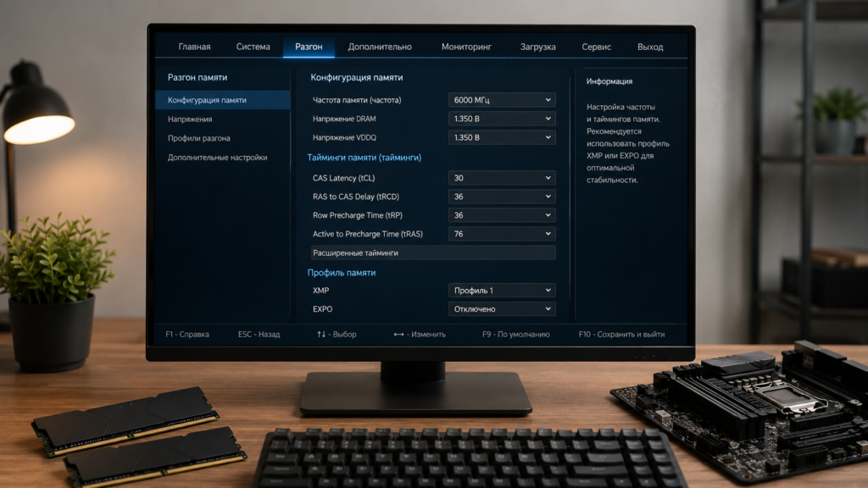
Task: Open Напряжения in the sidebar
Action: (x=190, y=119)
